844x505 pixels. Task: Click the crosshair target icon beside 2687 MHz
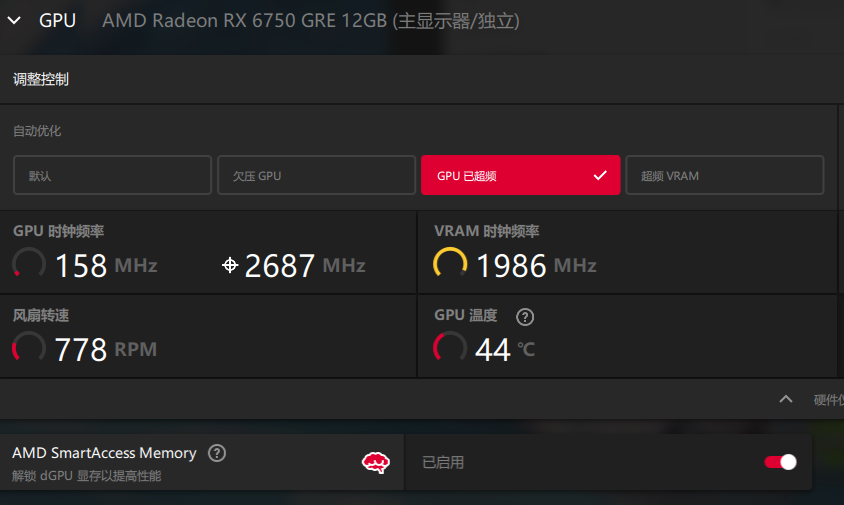[230, 265]
